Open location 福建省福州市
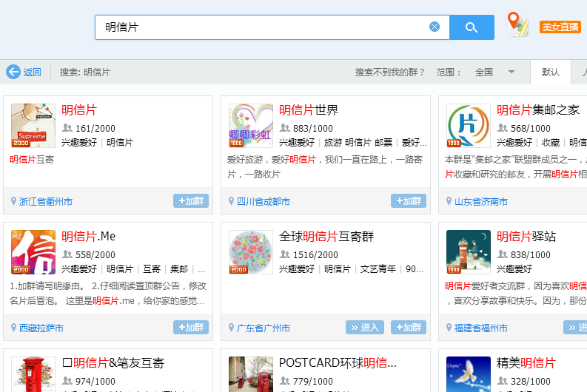This screenshot has height=392, width=587. (480, 328)
